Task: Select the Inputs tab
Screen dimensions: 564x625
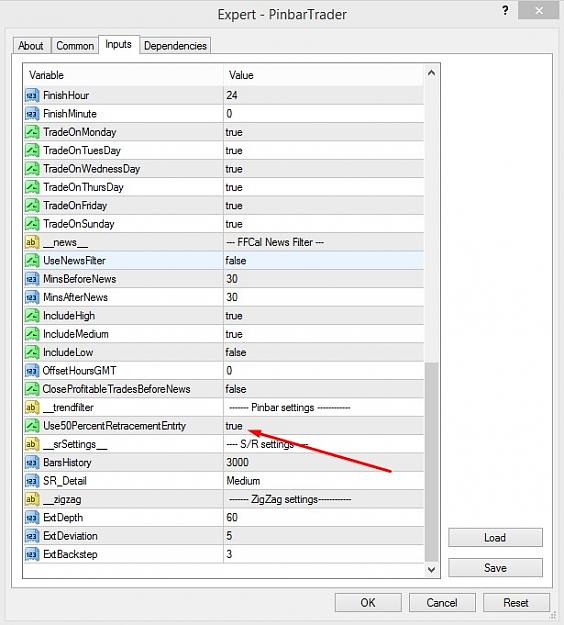Action: point(118,44)
